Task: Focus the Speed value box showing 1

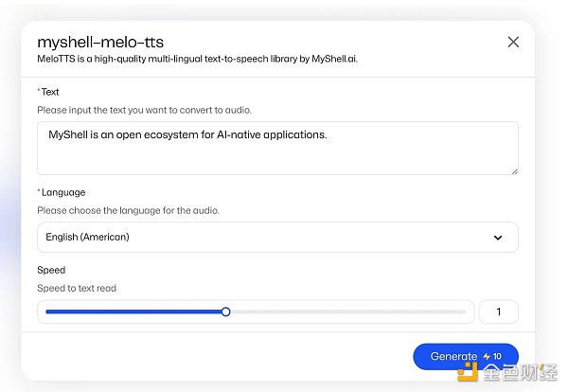Action: point(499,312)
